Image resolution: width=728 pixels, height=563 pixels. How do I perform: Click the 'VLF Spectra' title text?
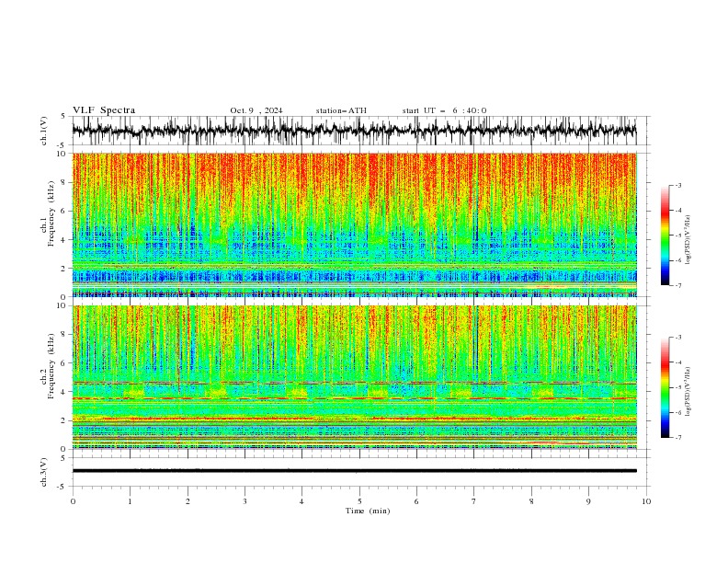[104, 110]
